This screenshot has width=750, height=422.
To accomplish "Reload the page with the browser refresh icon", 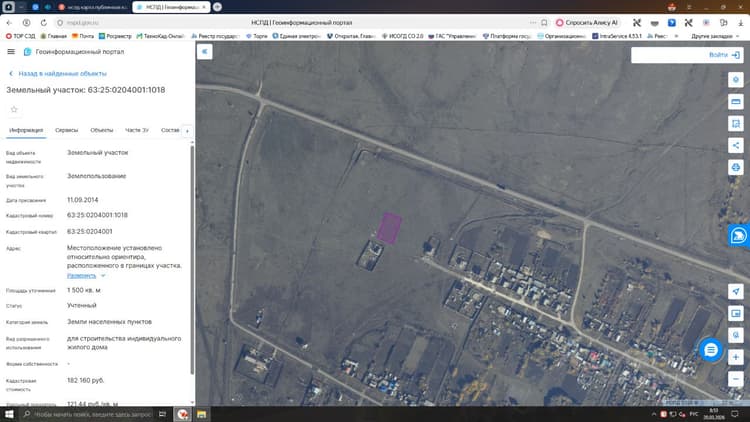I will coord(44,22).
